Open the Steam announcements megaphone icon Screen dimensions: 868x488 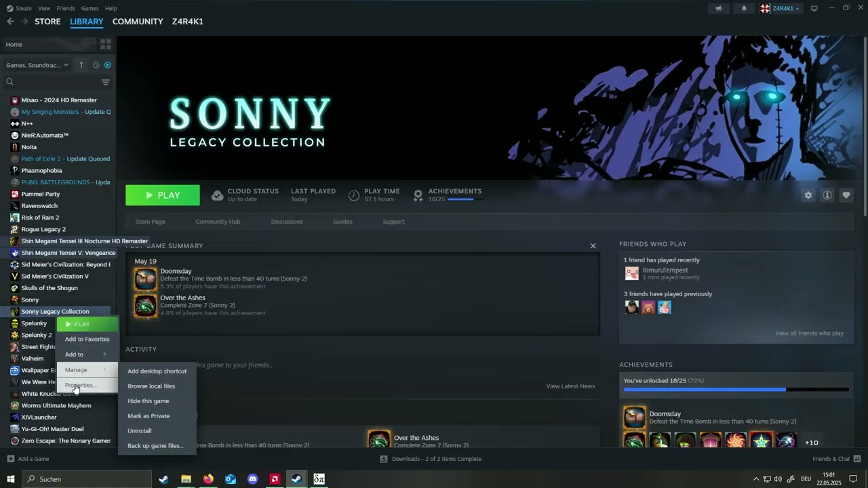719,8
